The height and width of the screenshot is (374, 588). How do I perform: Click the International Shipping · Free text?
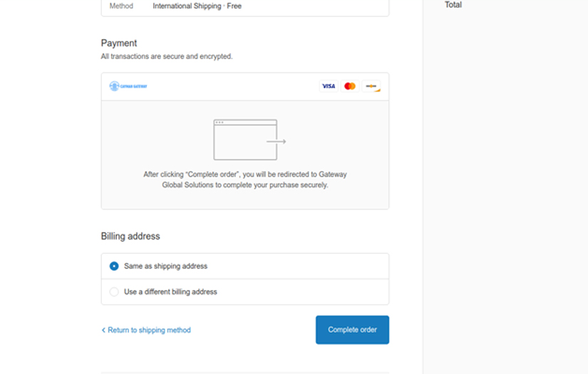[197, 6]
